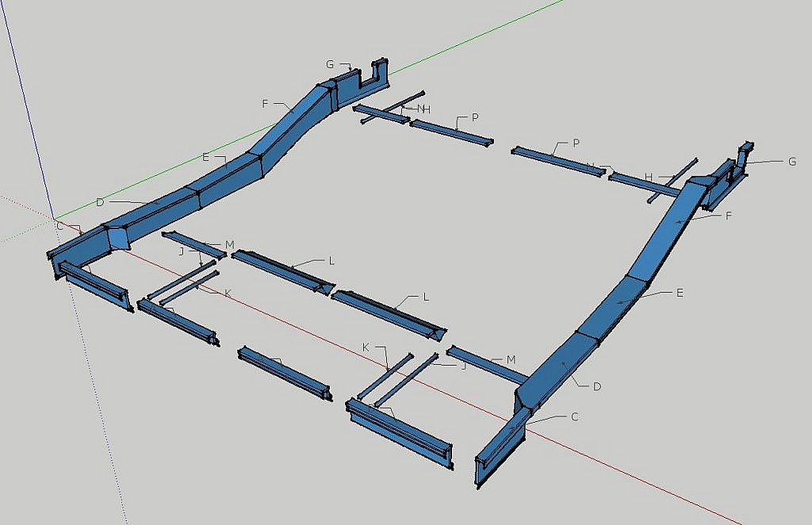Click the K label near the right rail
812x525 pixels.
[366, 348]
